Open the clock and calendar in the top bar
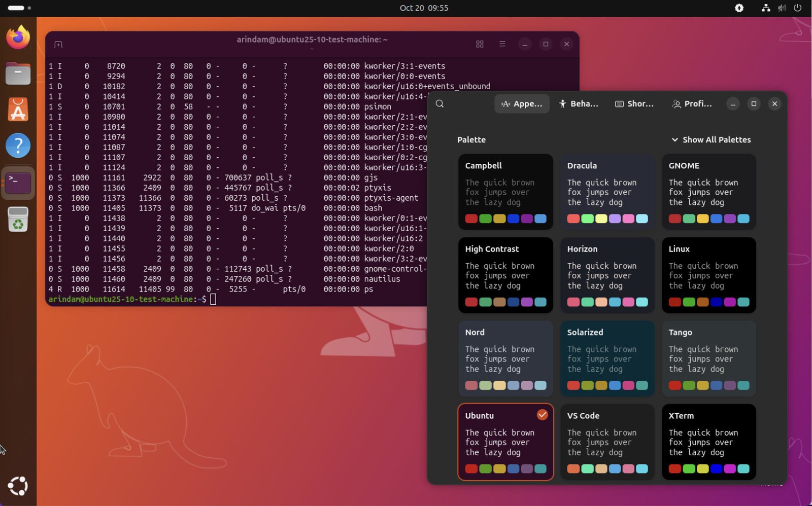 click(x=424, y=8)
